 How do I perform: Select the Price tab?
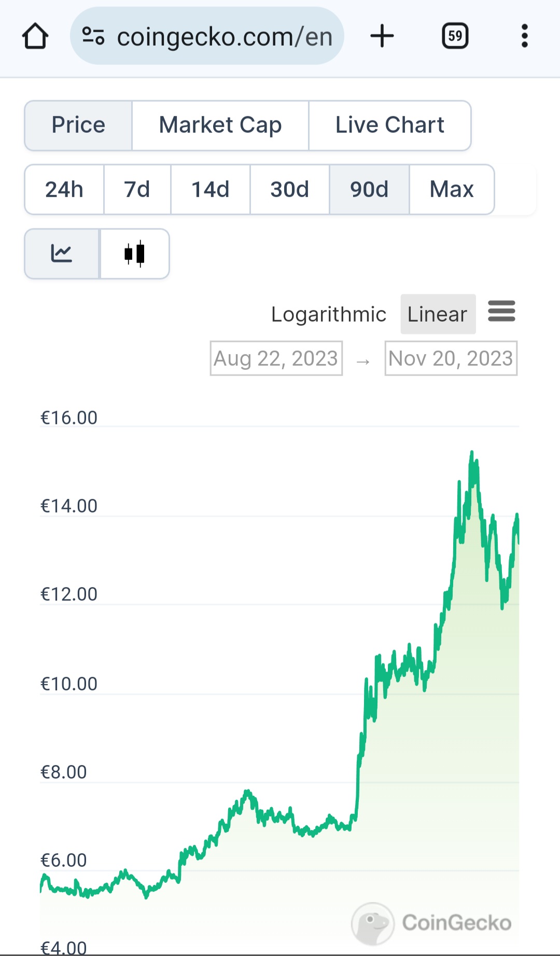pos(78,126)
